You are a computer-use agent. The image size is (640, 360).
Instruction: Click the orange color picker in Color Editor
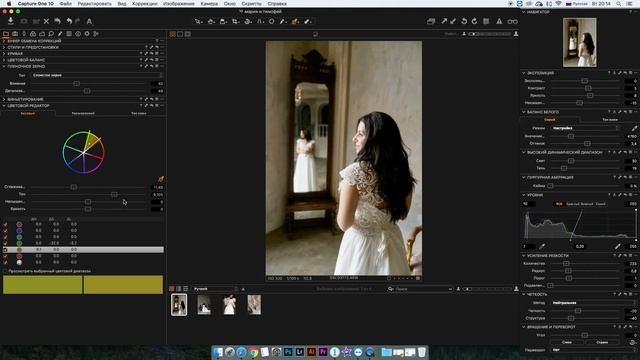pyautogui.click(x=161, y=179)
